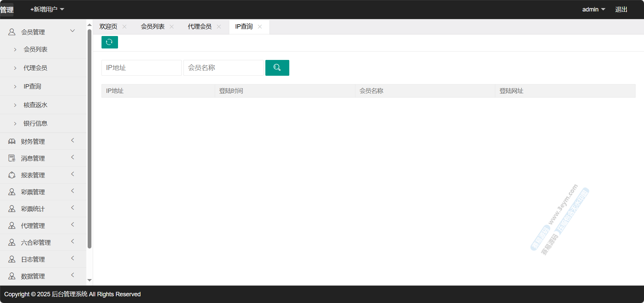Click the IP地址 search input field
This screenshot has width=644, height=303.
point(141,68)
